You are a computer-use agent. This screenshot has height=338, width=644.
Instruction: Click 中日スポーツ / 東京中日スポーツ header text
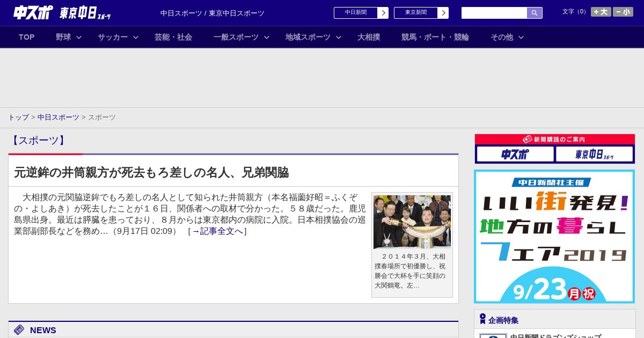point(213,13)
